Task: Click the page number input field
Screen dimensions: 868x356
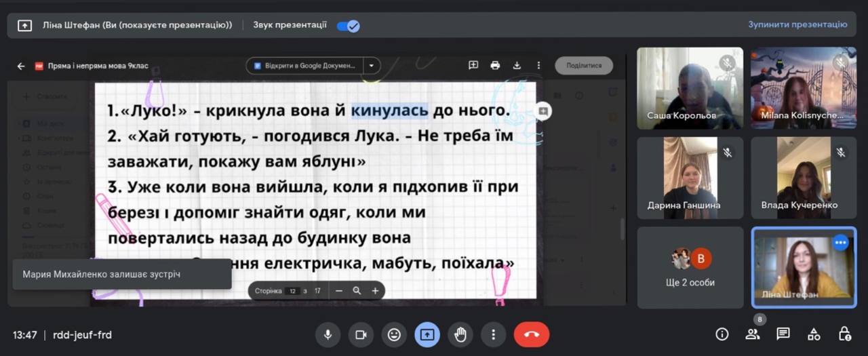Action: tap(292, 291)
